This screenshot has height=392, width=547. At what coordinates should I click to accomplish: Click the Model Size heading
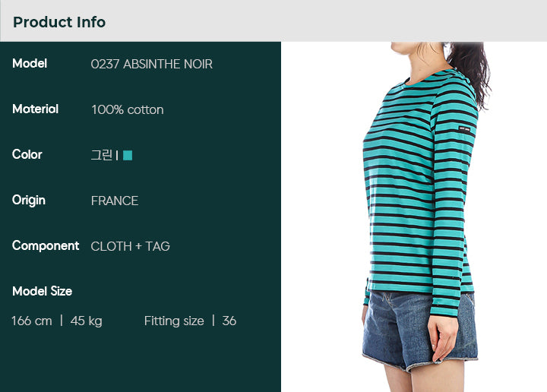tap(43, 291)
